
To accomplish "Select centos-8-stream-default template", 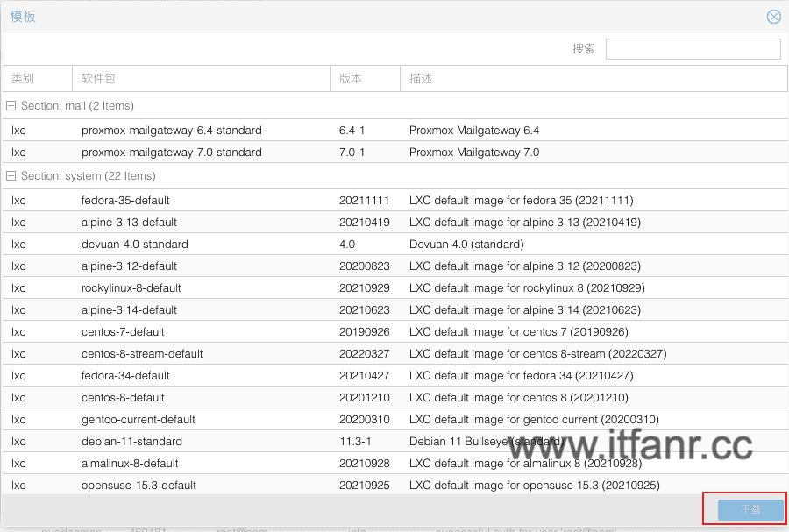I will point(395,353).
